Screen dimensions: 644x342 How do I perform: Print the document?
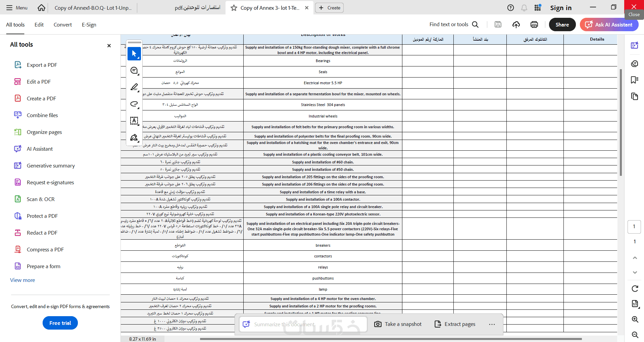click(534, 25)
